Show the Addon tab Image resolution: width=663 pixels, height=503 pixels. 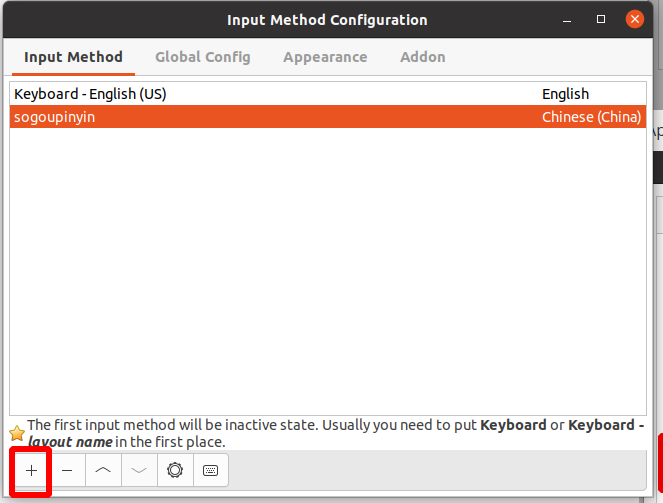423,57
